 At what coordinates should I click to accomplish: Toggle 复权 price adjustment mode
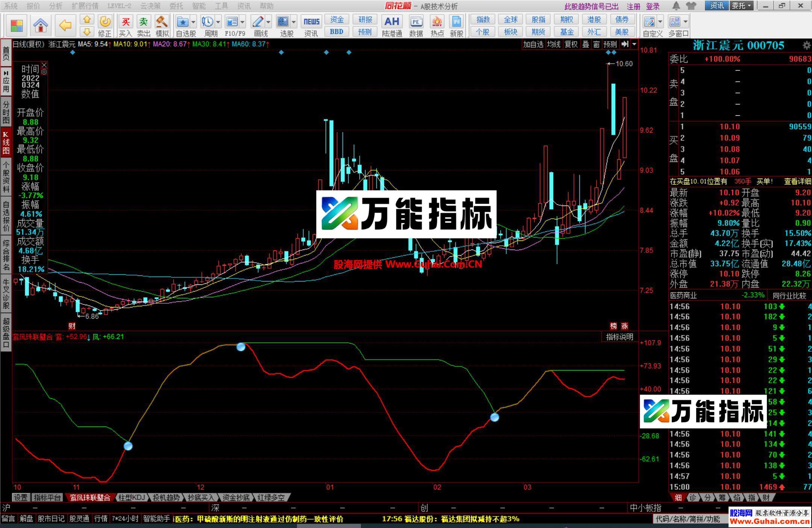(571, 44)
